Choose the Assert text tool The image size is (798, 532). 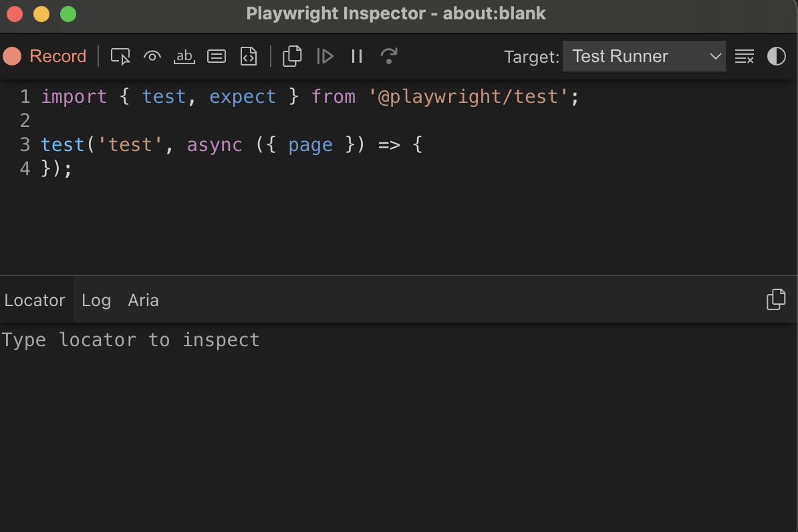point(184,57)
